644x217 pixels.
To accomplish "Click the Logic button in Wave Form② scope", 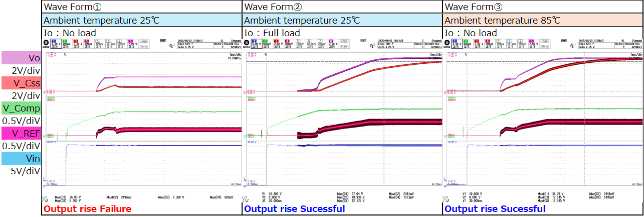I will [x=344, y=41].
